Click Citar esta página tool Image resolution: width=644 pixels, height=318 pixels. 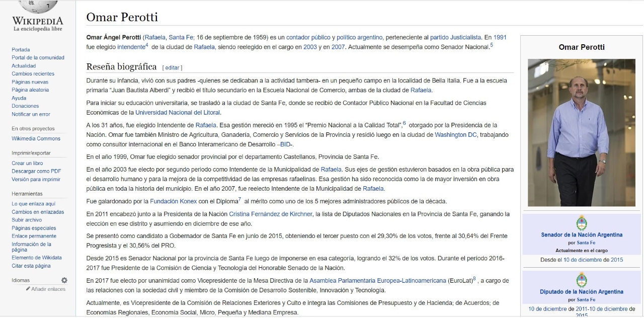(x=31, y=266)
